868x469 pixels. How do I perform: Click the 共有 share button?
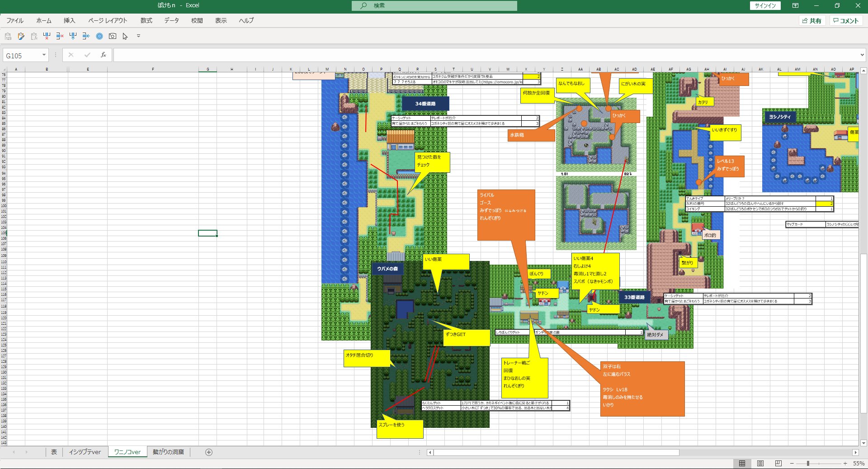[812, 21]
